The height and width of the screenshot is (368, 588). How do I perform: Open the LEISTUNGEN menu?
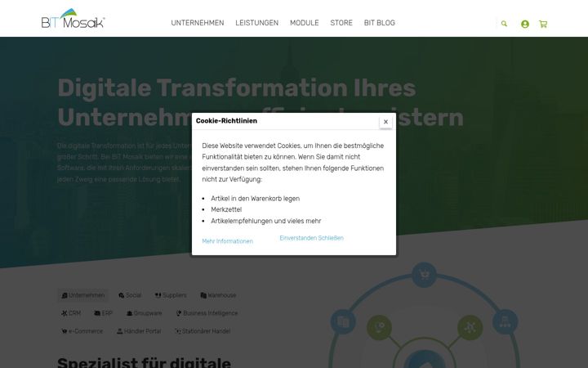257,23
